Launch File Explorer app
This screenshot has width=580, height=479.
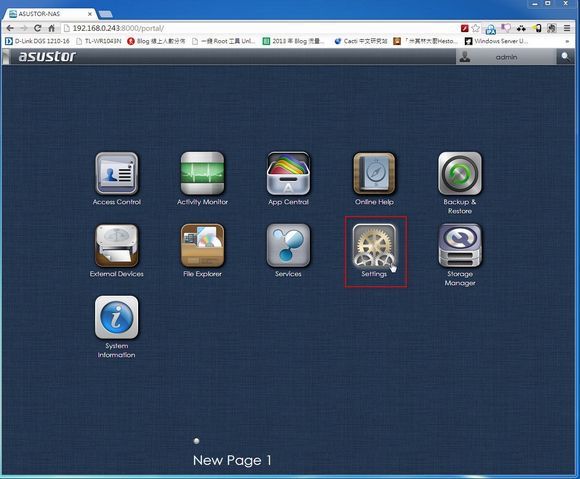coord(202,245)
